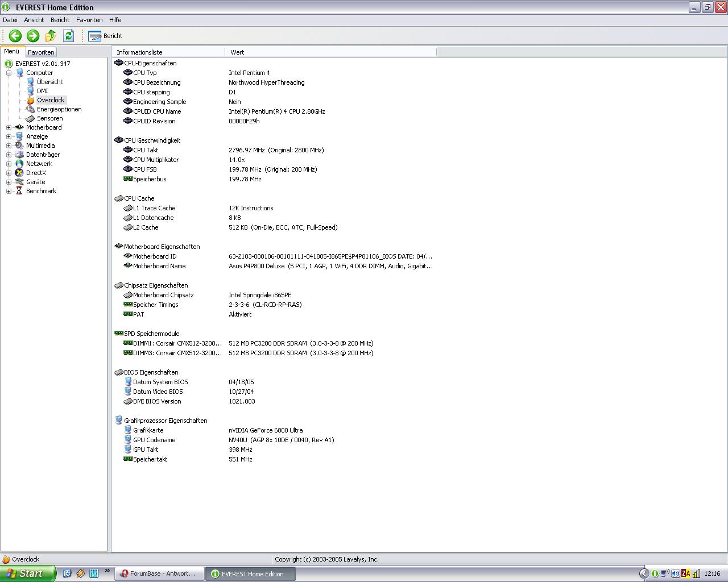
Task: Click the Anzeige monitor icon in the tree
Action: pyautogui.click(x=19, y=136)
